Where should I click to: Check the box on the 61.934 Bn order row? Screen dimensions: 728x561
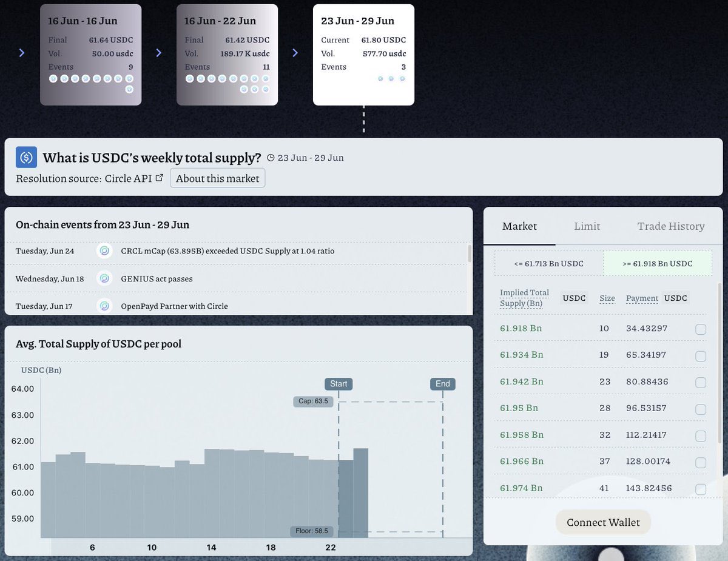point(701,356)
